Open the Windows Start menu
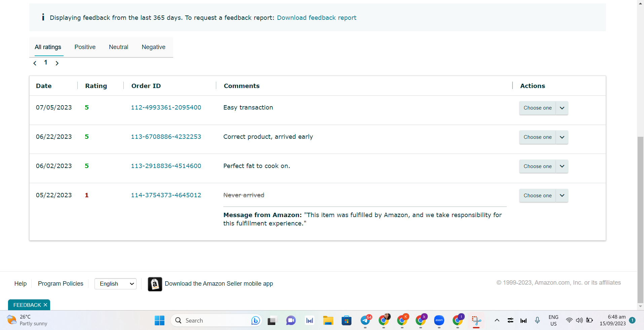 click(159, 321)
